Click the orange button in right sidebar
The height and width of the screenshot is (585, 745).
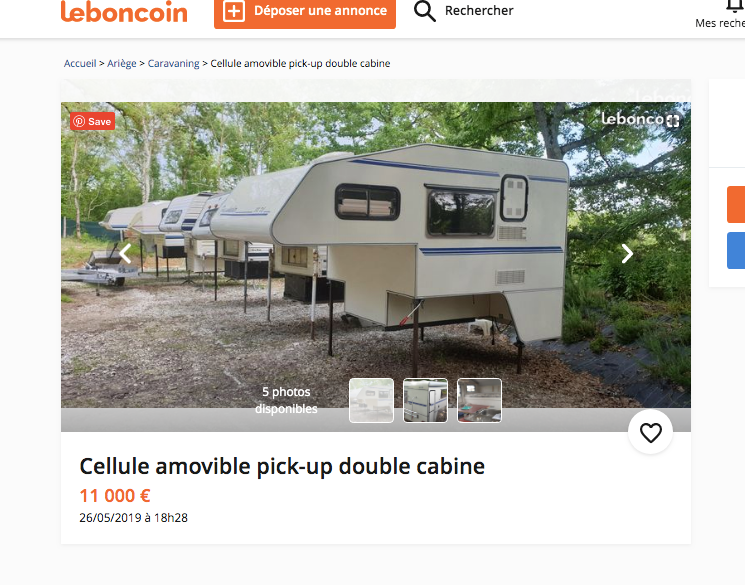point(736,204)
